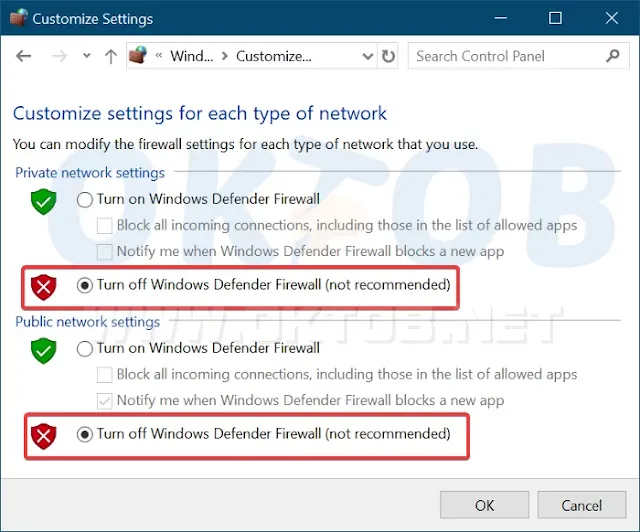Click the 'Customize...' breadcrumb segment

point(273,56)
